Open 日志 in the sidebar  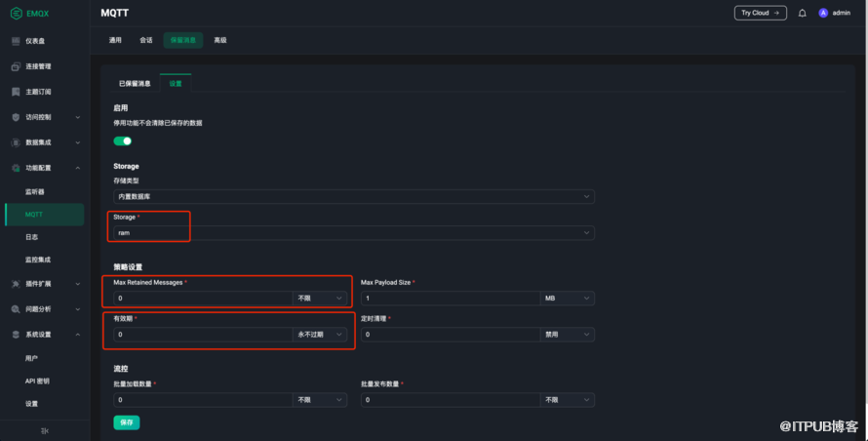[31, 237]
